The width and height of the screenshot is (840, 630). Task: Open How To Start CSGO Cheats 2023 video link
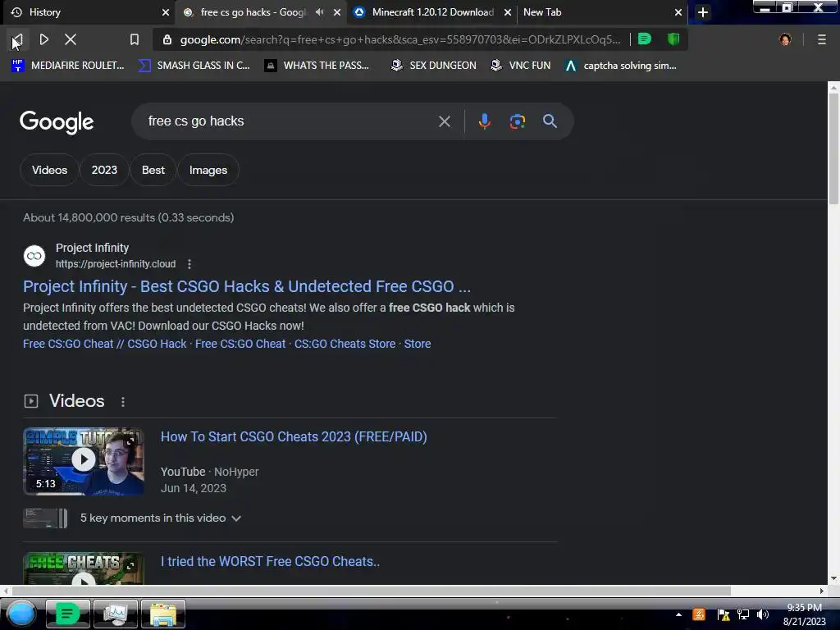click(294, 436)
